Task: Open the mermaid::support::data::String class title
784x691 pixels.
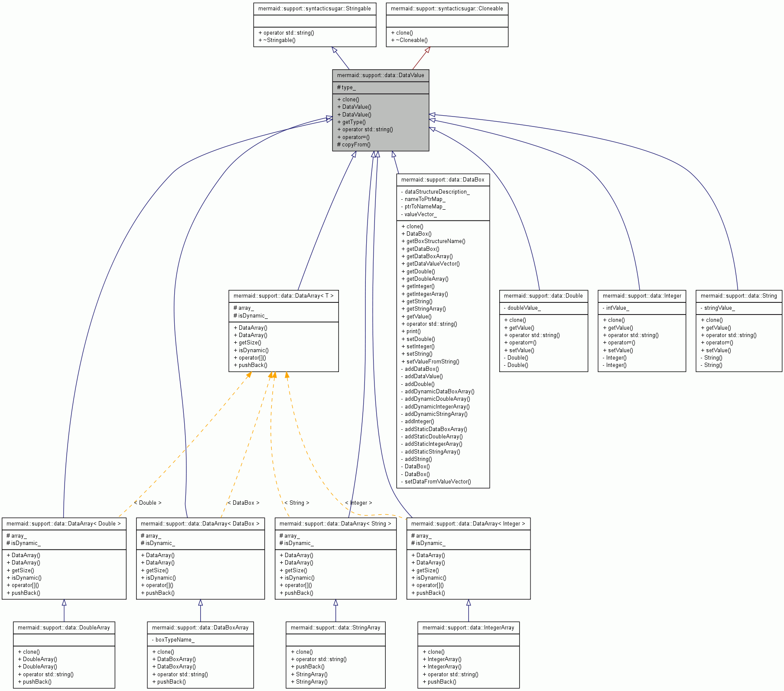Action: click(x=739, y=296)
